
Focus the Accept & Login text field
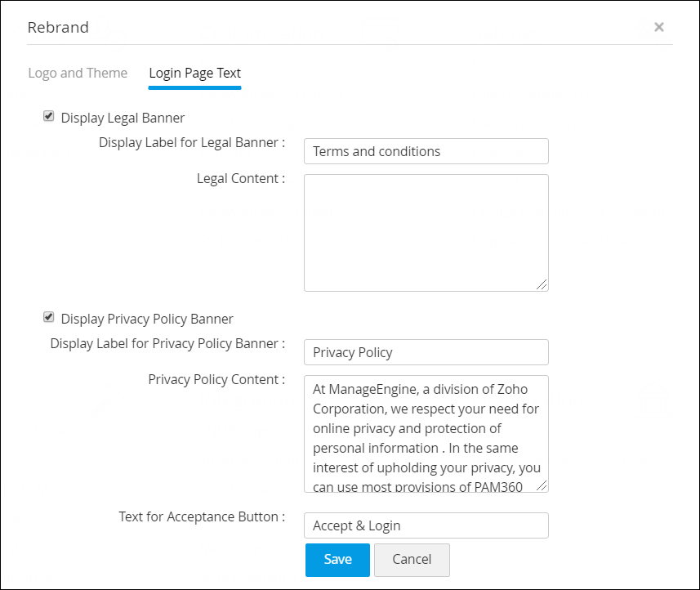coord(426,525)
